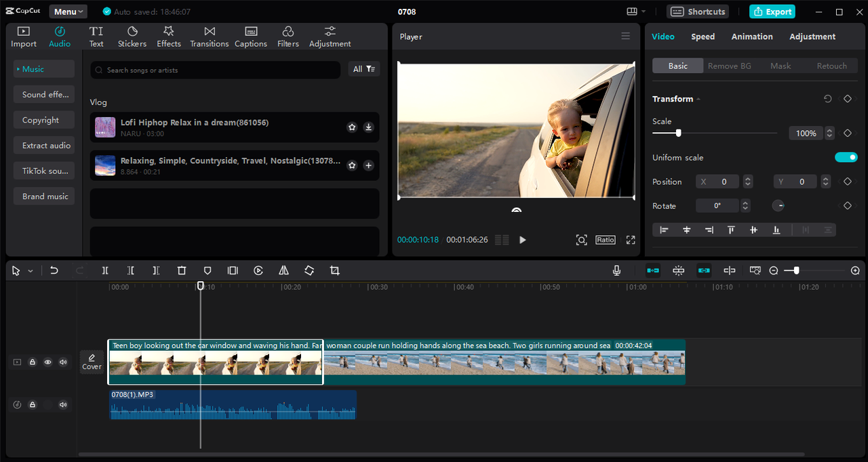Screen dimensions: 868x462
Task: Select the Split tool in timeline toolbar
Action: click(105, 270)
